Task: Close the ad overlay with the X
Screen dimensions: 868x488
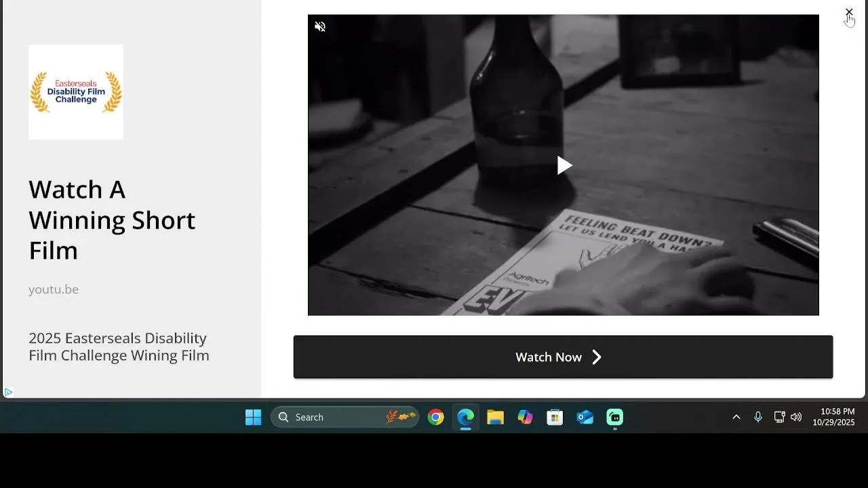Action: pos(849,12)
